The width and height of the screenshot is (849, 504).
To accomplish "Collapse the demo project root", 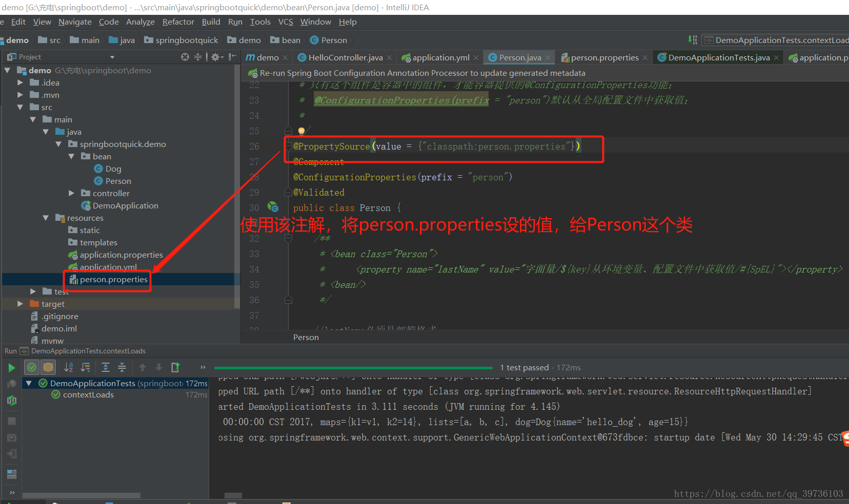I will 8,70.
